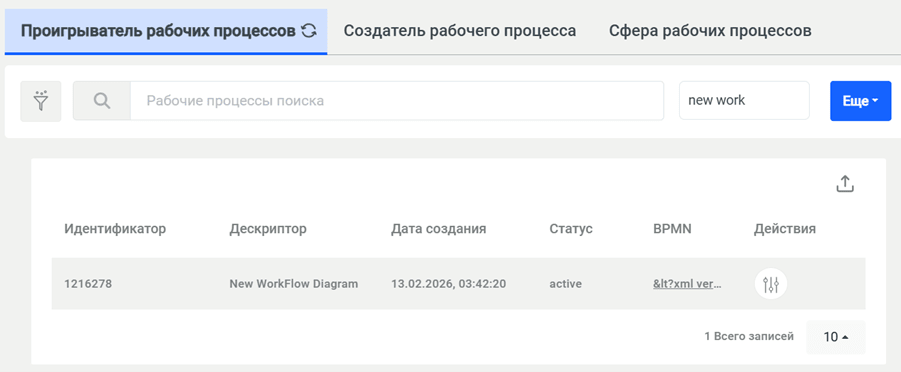This screenshot has width=901, height=372.
Task: Go to Сфера рабочих процессов tab
Action: coord(710,31)
